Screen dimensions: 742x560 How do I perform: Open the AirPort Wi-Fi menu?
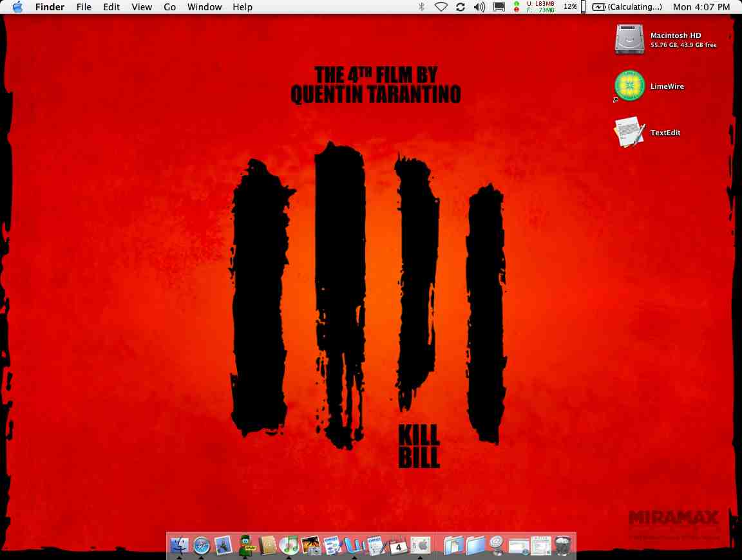click(441, 6)
